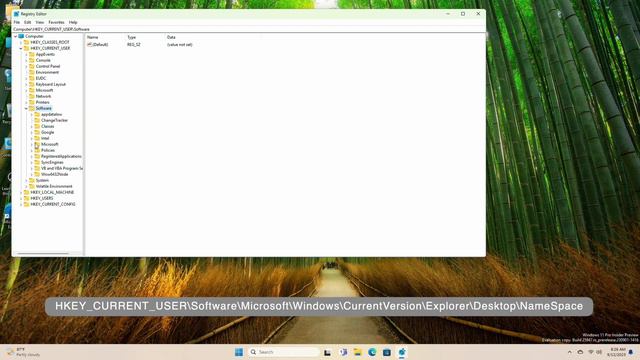Click the Control Panel key folder icon
This screenshot has width=640, height=360.
pos(32,66)
